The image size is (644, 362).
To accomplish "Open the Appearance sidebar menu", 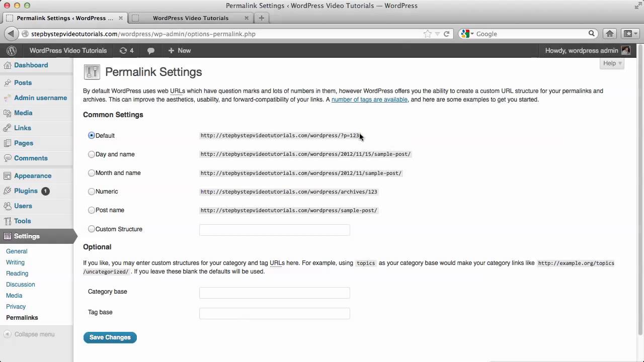I will [x=33, y=175].
